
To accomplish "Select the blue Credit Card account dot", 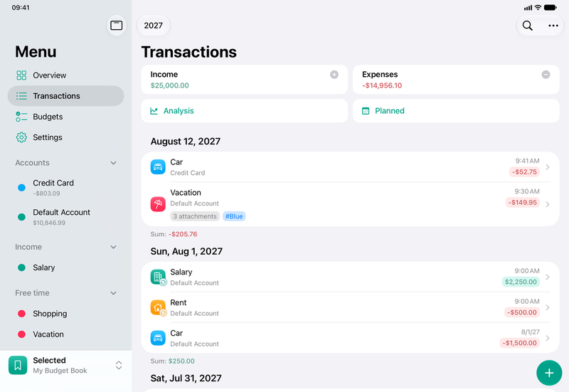I will (x=22, y=188).
